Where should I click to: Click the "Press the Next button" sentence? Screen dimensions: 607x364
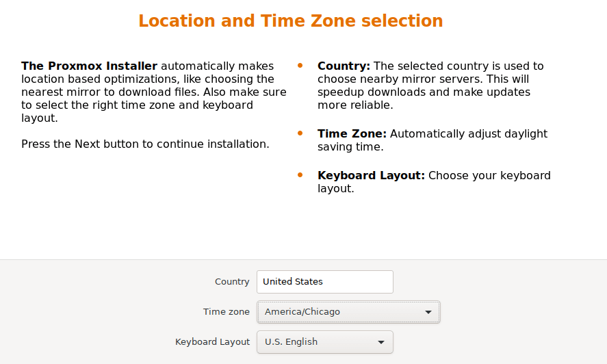(145, 144)
